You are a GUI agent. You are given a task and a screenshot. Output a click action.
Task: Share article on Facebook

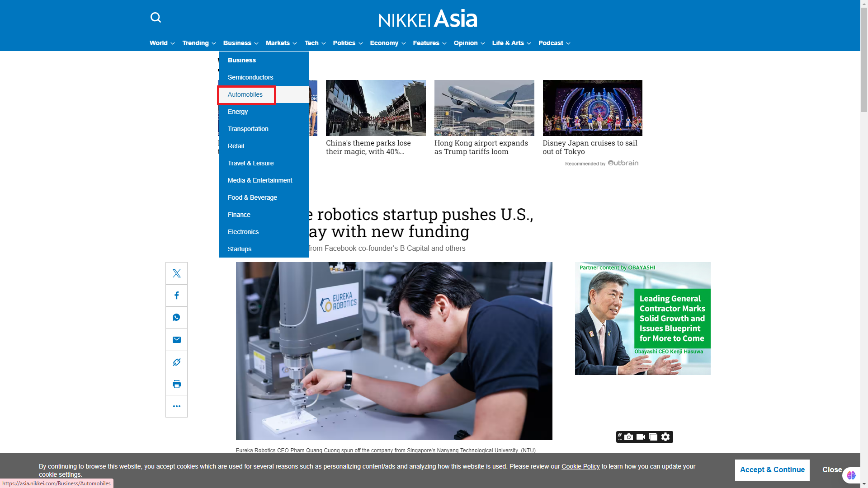(x=176, y=296)
